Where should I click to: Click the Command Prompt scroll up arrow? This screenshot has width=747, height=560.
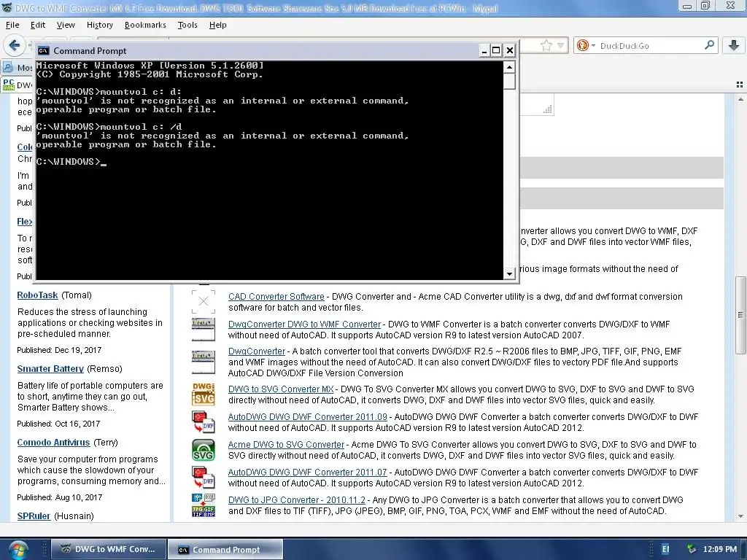pyautogui.click(x=509, y=67)
